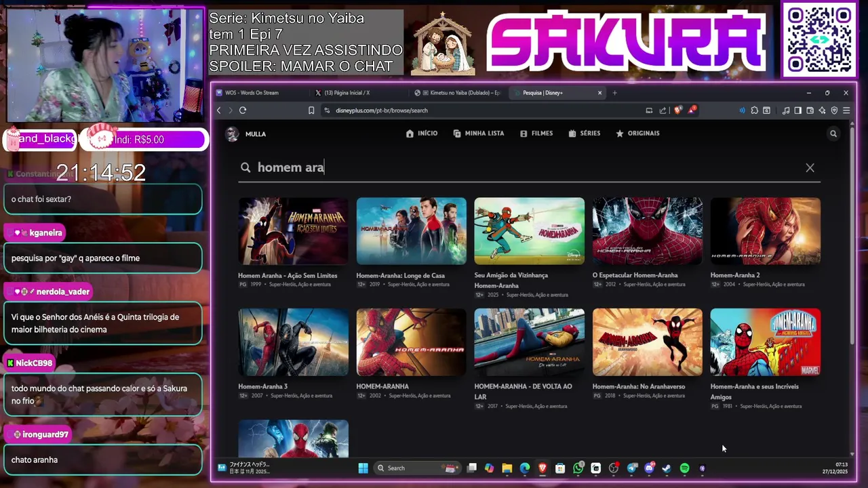Click the share icon in address bar
This screenshot has height=488, width=868.
click(x=663, y=110)
